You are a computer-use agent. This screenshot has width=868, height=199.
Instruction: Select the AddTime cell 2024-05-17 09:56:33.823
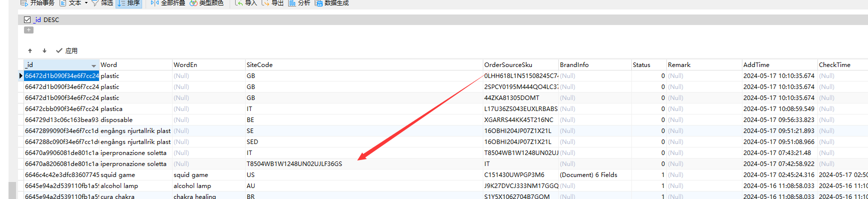tap(780, 120)
